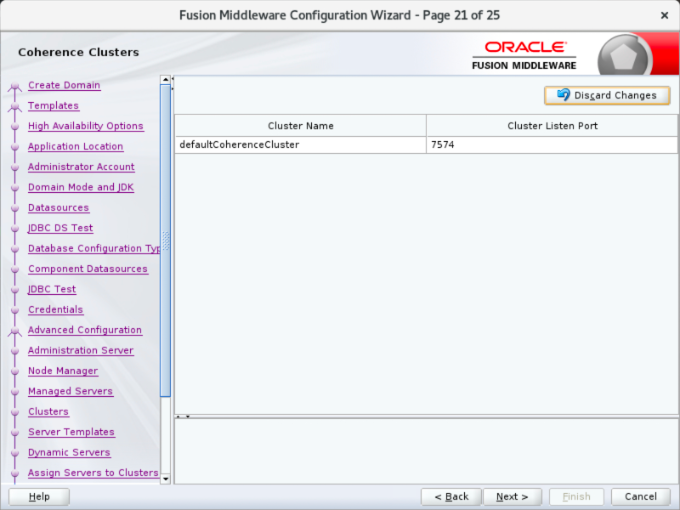
Task: Open Database Configuration Type step
Action: coord(94,248)
